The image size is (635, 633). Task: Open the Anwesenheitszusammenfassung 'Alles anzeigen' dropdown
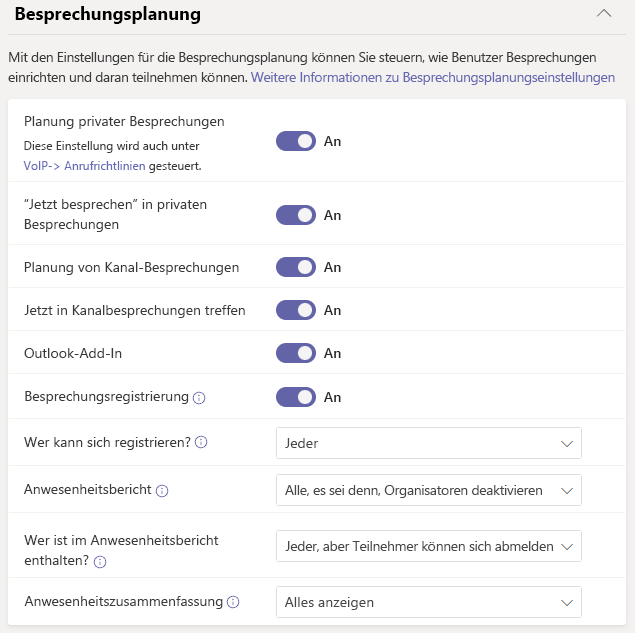click(x=428, y=602)
